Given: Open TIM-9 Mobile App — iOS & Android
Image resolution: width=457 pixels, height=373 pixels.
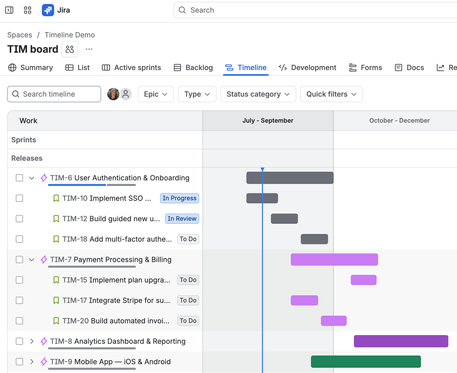Looking at the screenshot, I should (x=110, y=361).
